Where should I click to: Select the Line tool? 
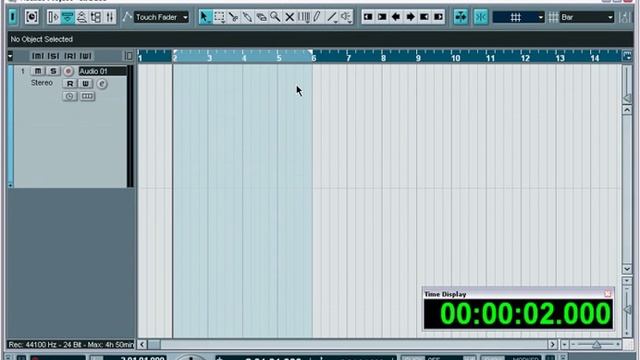pyautogui.click(x=332, y=17)
